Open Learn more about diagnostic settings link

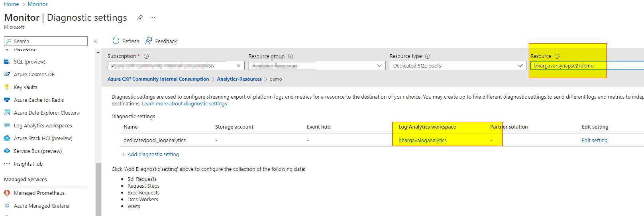[x=185, y=103]
